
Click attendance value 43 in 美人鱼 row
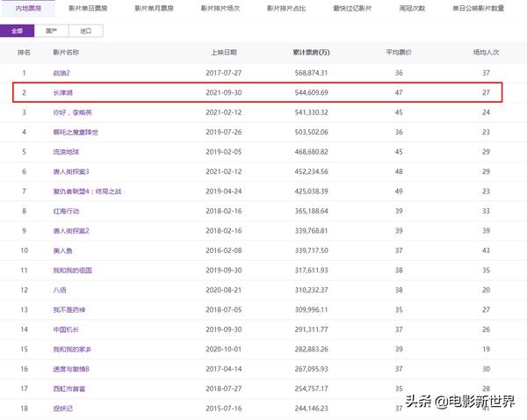point(486,250)
